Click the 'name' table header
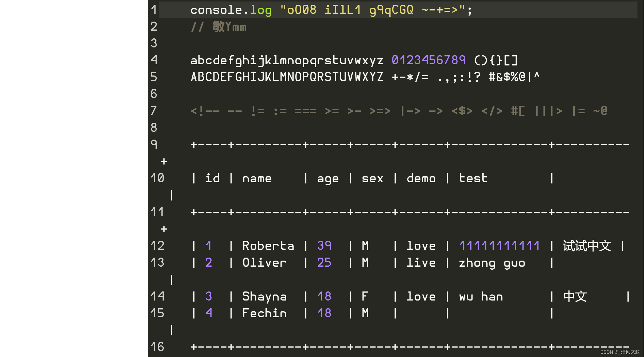This screenshot has height=357, width=644. pos(257,179)
